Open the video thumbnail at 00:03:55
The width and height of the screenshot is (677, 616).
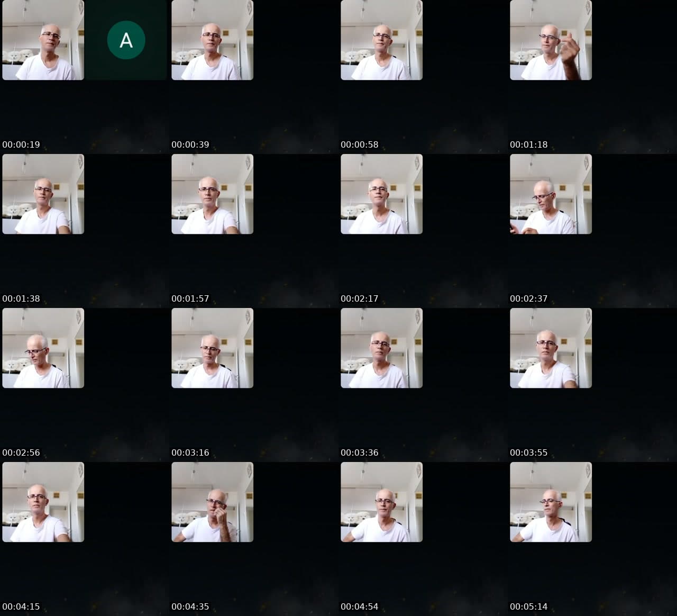551,348
